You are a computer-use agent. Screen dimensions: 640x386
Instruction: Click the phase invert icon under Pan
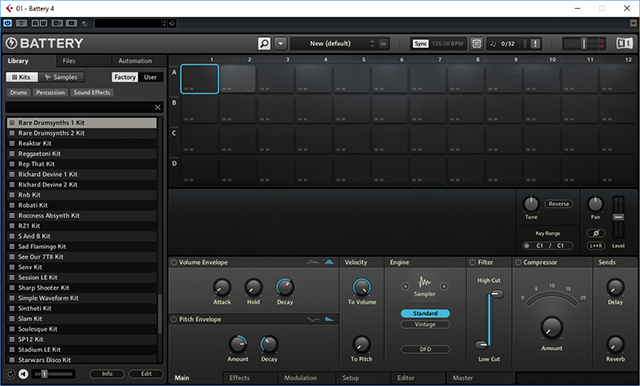(596, 233)
